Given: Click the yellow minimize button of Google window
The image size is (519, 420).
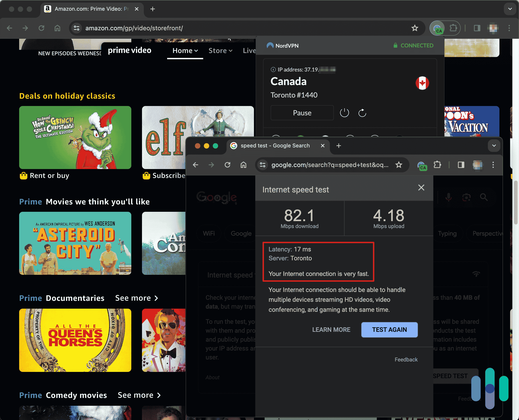Looking at the screenshot, I should (206, 146).
